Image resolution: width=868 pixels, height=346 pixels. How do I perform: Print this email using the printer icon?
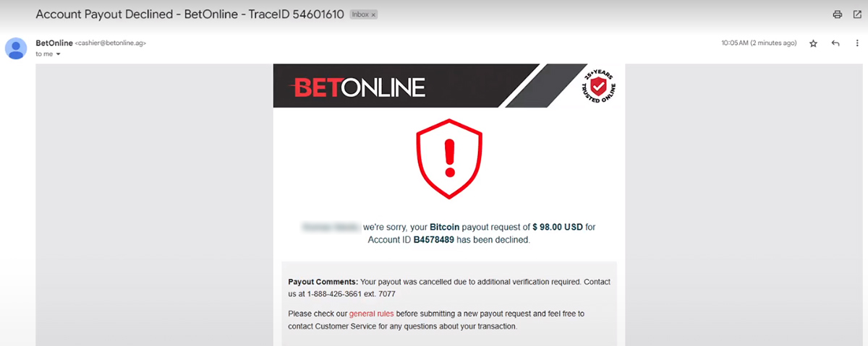pos(838,14)
